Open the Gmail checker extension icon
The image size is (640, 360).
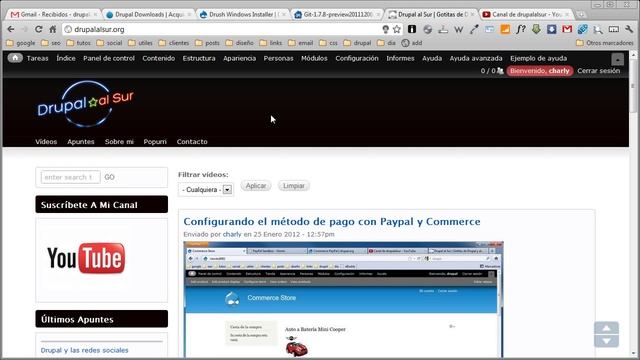(x=567, y=29)
